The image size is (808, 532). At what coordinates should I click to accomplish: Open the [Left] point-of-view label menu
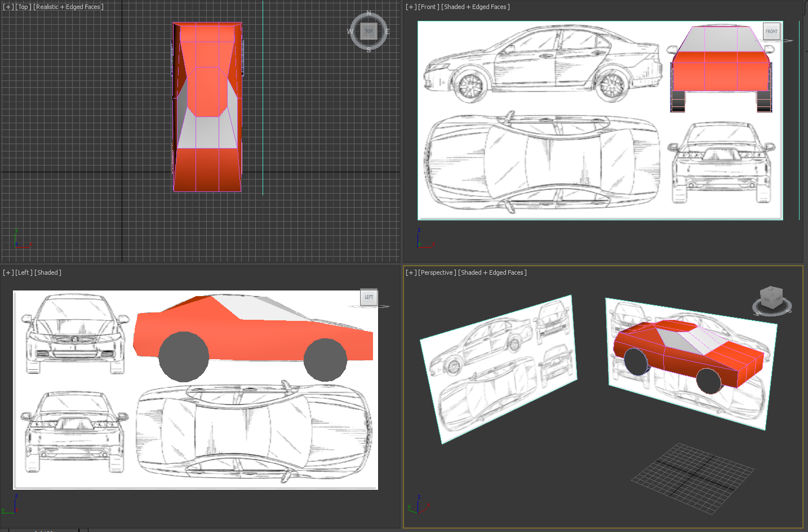[x=24, y=272]
